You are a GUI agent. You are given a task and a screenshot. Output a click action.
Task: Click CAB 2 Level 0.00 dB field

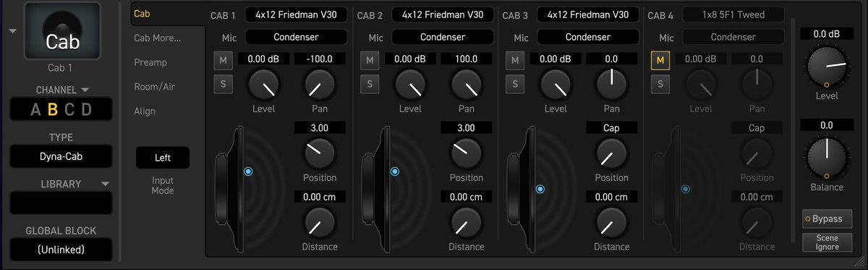coord(410,59)
